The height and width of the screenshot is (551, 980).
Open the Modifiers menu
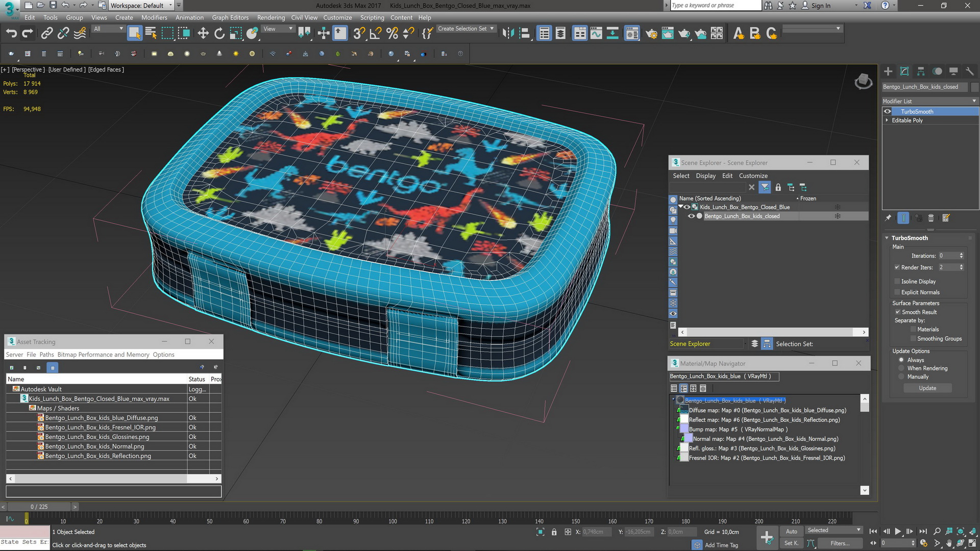(x=154, y=17)
